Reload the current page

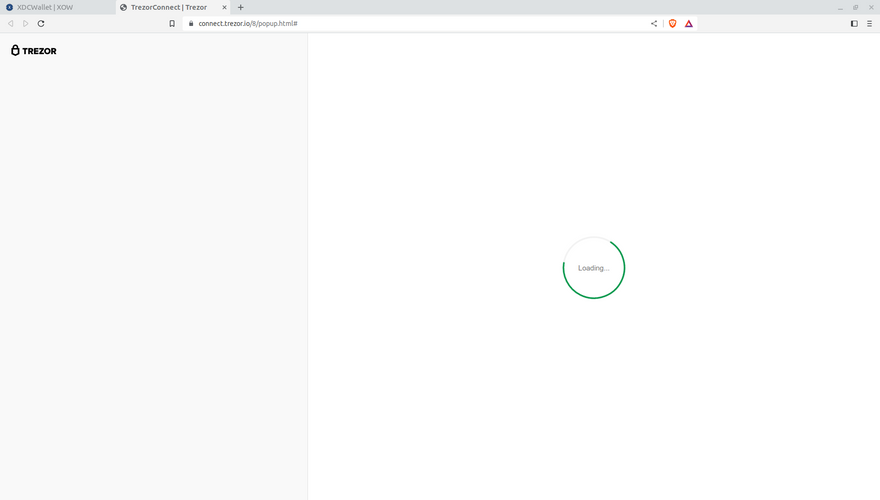pyautogui.click(x=41, y=23)
